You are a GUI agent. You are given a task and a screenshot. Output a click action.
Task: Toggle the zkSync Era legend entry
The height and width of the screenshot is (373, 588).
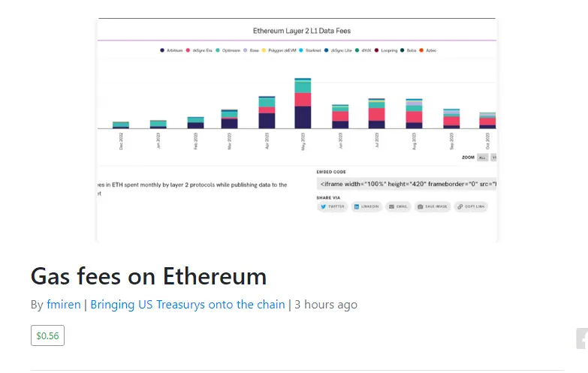(199, 50)
